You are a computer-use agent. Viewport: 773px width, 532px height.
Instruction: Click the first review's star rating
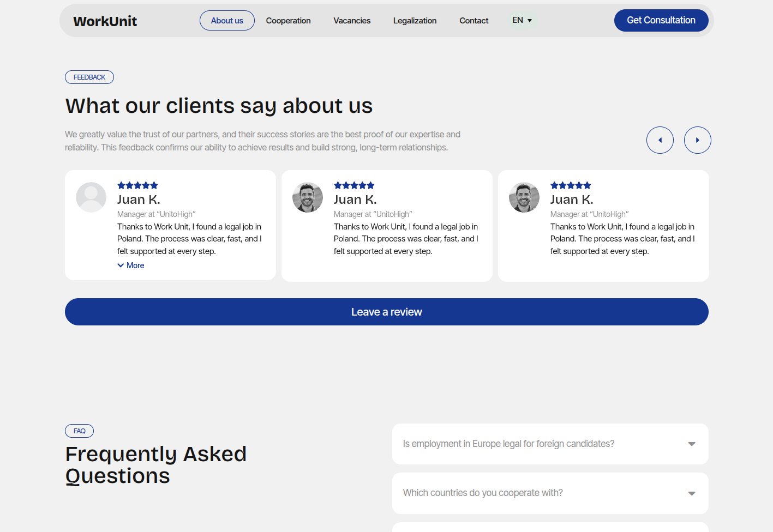tap(137, 185)
